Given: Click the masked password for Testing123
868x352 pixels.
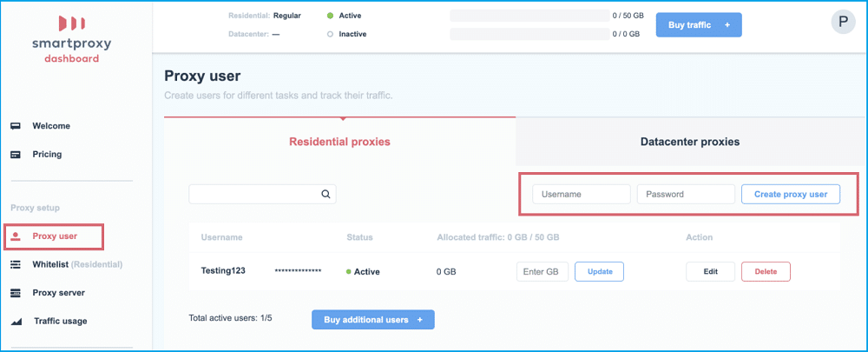Looking at the screenshot, I should coord(298,271).
